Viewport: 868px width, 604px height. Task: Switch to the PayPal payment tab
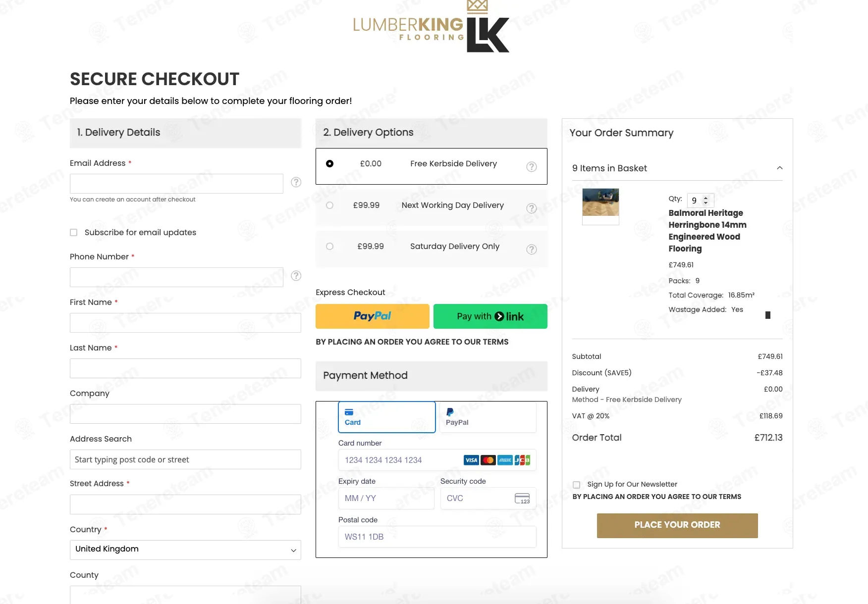click(x=488, y=417)
